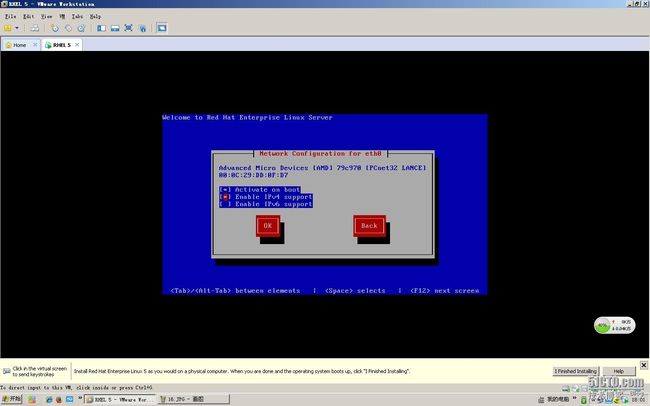Click the red Back button

pos(369,226)
